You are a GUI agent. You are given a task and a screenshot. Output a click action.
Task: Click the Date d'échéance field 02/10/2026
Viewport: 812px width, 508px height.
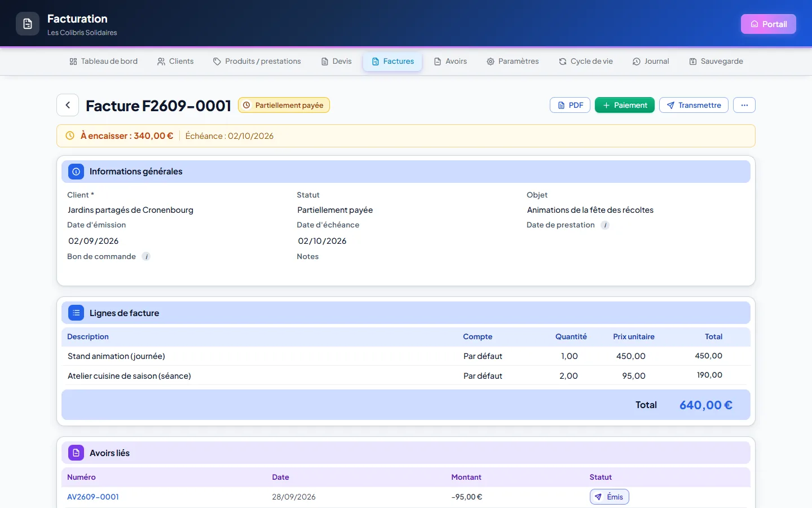click(x=323, y=241)
